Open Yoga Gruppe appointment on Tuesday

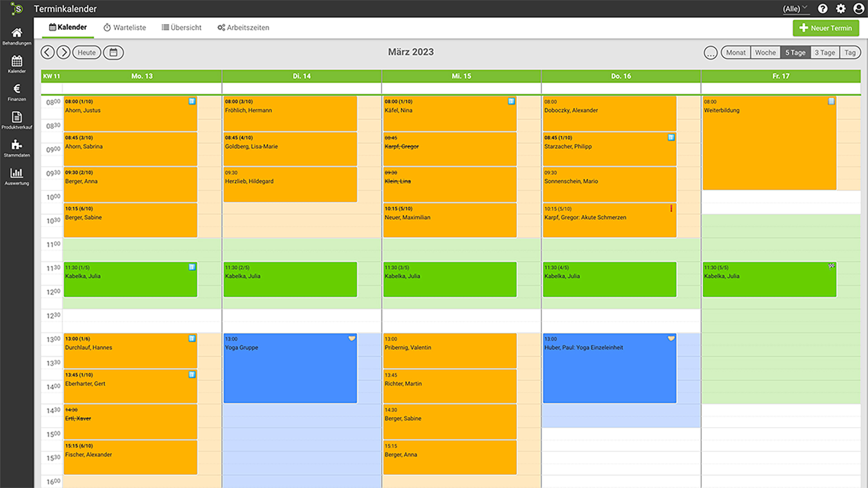tap(290, 368)
